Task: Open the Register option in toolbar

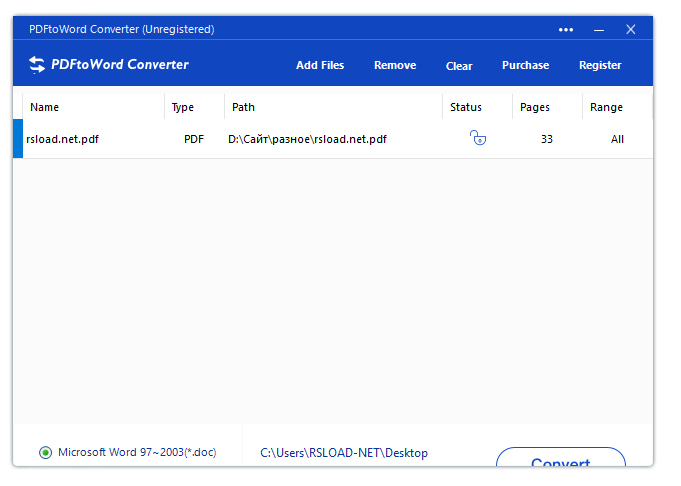Action: click(600, 65)
